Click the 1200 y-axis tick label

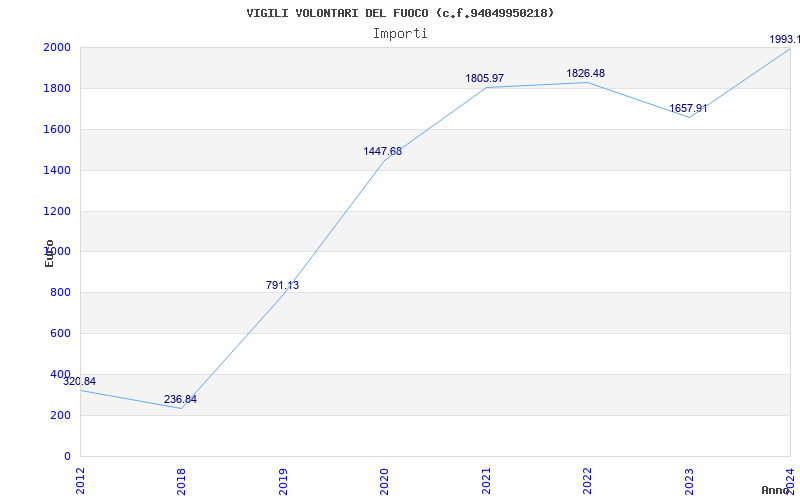coord(56,211)
